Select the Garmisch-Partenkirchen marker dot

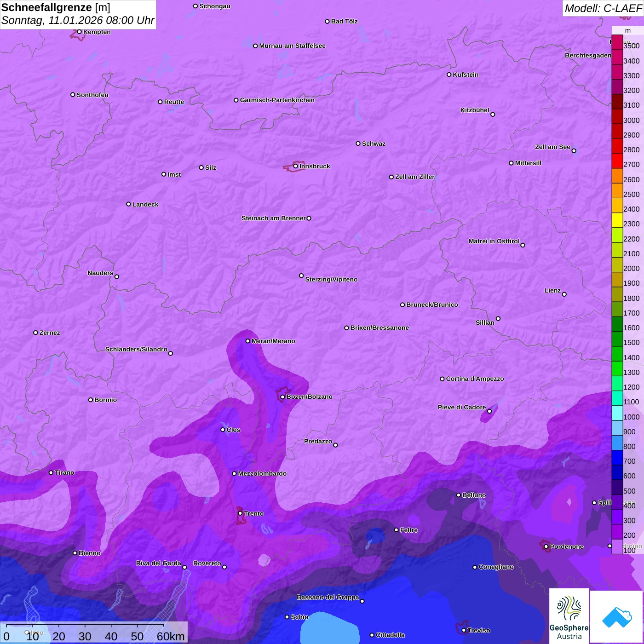(x=236, y=100)
